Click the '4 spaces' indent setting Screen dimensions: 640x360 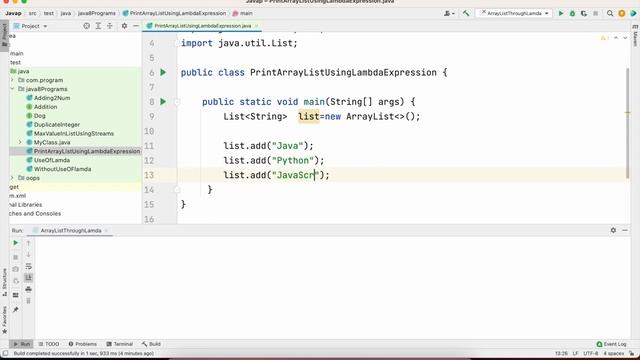[613, 353]
